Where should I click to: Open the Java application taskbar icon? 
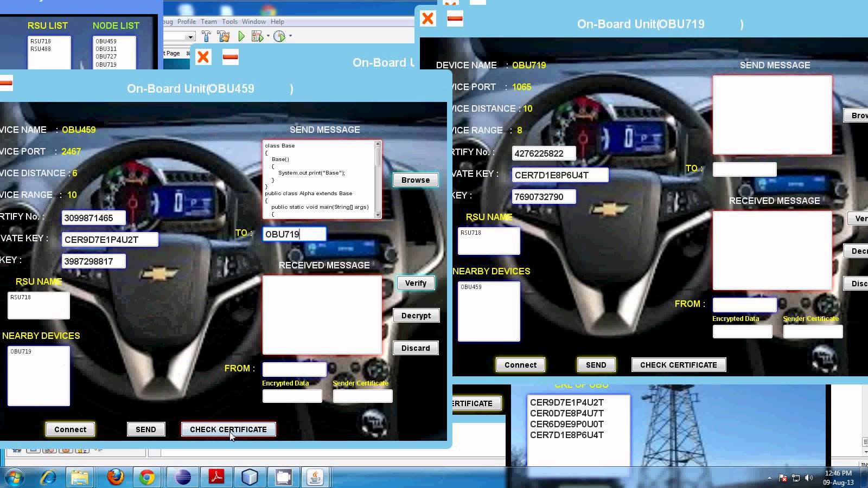[315, 477]
